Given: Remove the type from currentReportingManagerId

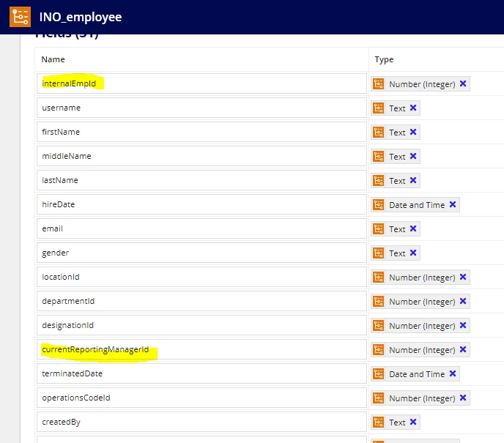Looking at the screenshot, I should [x=463, y=349].
